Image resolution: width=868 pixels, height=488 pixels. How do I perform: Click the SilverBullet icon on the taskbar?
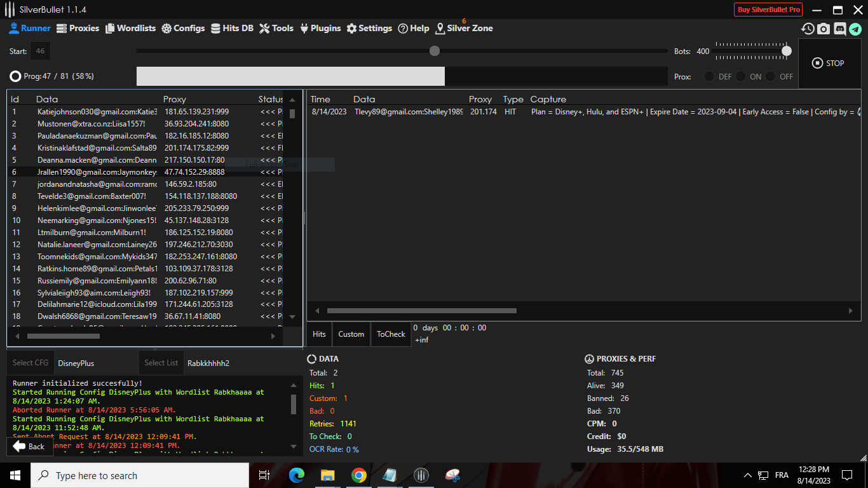coord(421,475)
